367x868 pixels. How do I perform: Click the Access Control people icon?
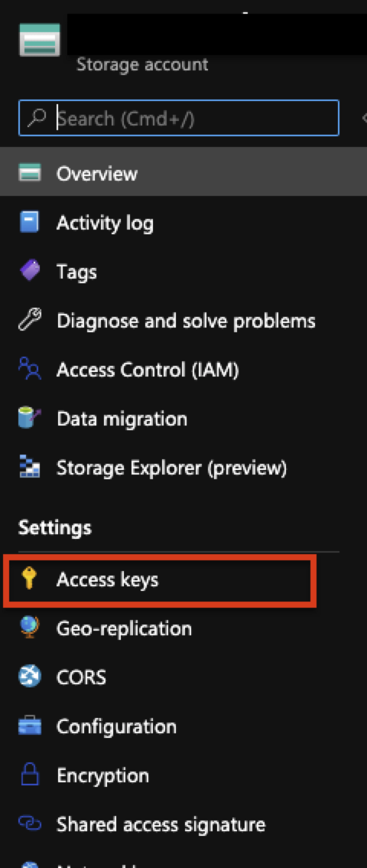(30, 369)
